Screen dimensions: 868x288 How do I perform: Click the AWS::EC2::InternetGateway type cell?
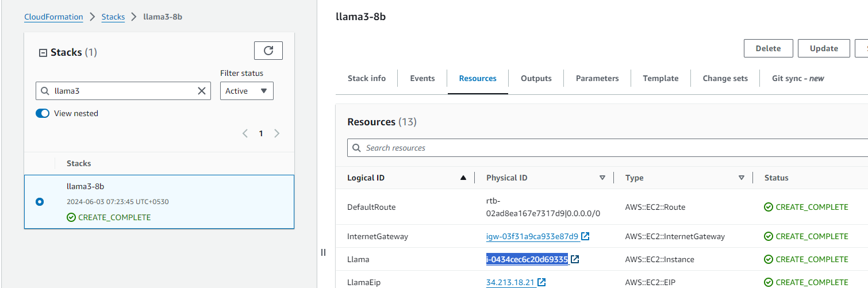coord(675,236)
